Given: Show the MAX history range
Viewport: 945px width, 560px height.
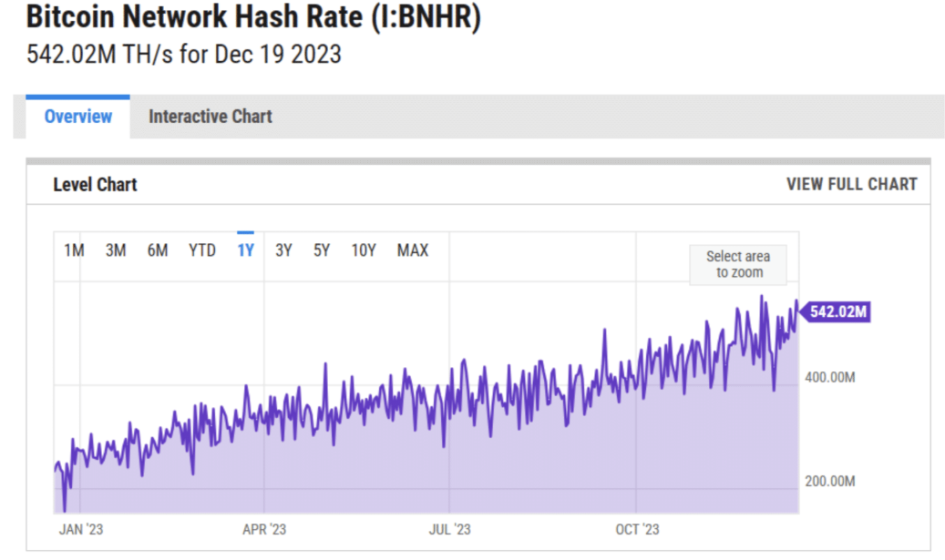Looking at the screenshot, I should point(412,250).
